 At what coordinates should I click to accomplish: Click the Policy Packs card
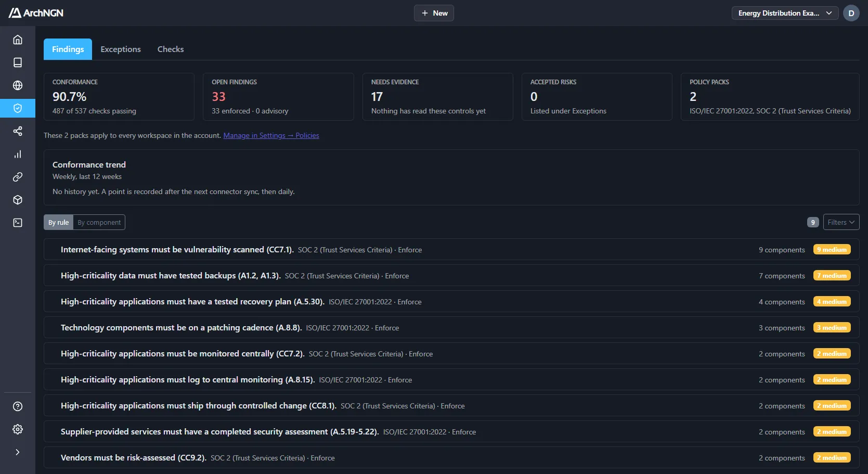[x=770, y=97]
